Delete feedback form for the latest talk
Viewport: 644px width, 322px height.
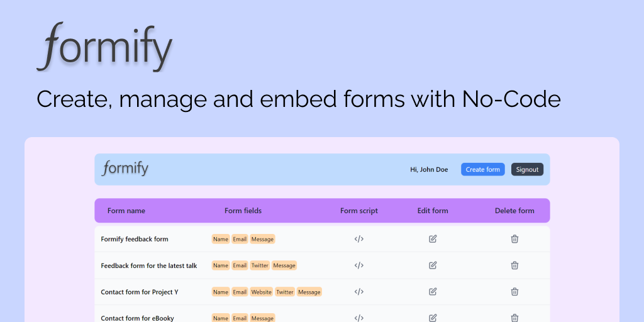(x=514, y=265)
